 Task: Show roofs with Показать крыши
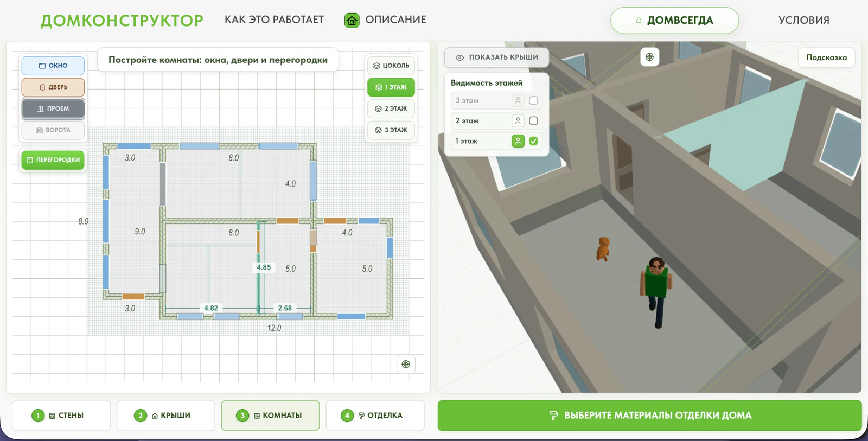tap(496, 57)
